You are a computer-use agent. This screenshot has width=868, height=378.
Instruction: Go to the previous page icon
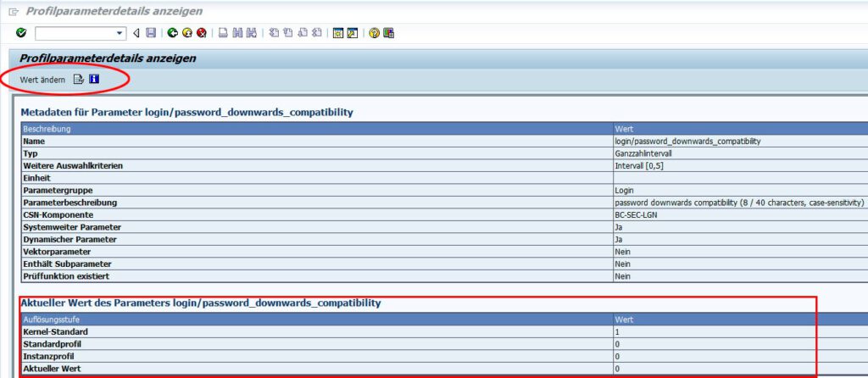288,33
